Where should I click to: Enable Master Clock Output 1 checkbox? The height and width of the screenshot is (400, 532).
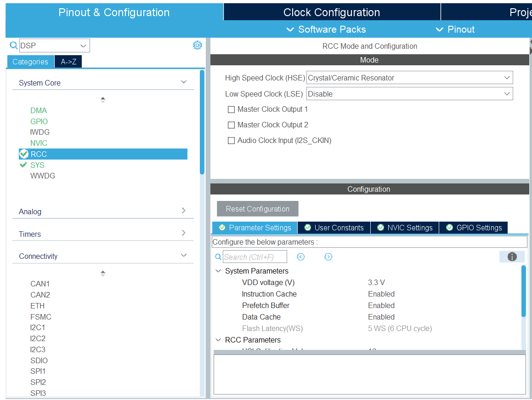tap(232, 109)
